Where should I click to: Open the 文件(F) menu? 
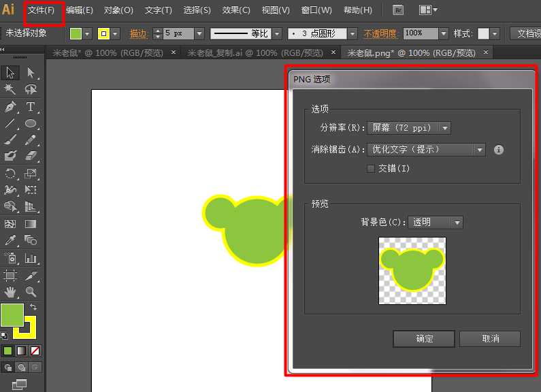click(42, 10)
